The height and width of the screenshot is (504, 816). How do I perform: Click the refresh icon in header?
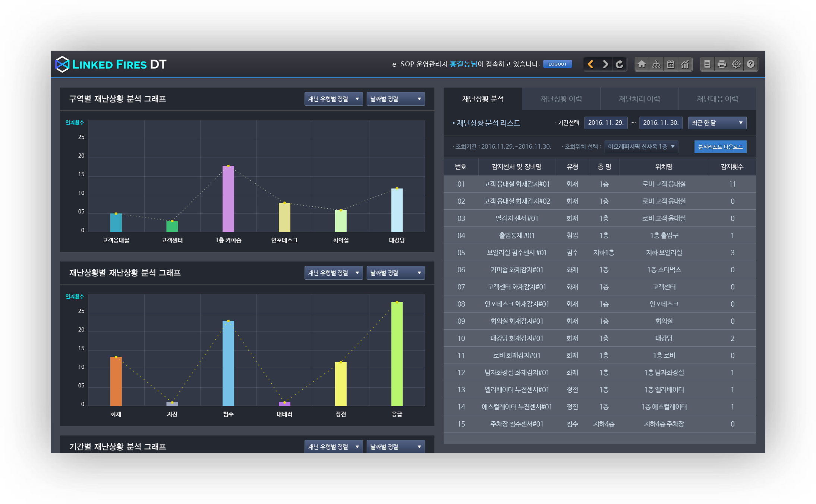point(620,64)
